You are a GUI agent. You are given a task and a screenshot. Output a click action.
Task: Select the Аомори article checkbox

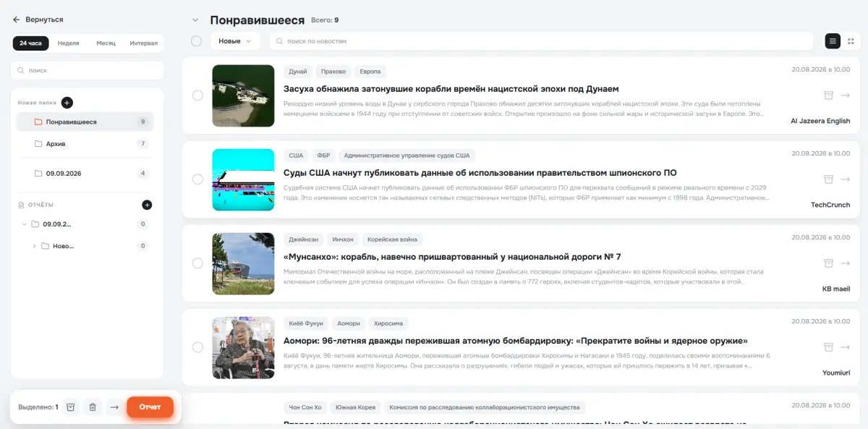[197, 347]
